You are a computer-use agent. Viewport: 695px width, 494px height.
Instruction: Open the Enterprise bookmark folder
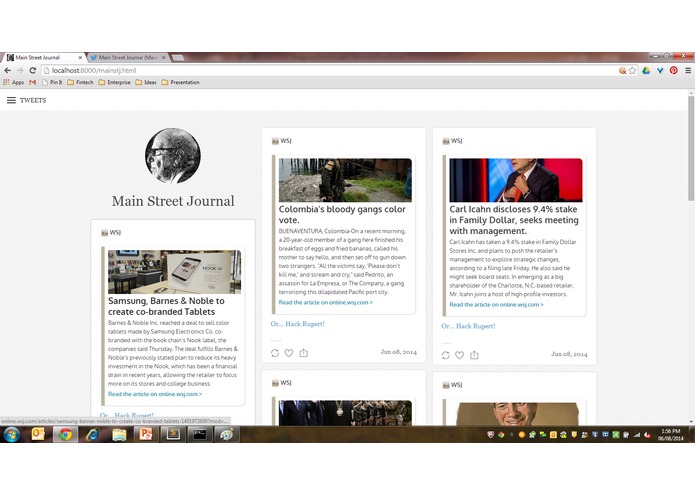point(114,82)
